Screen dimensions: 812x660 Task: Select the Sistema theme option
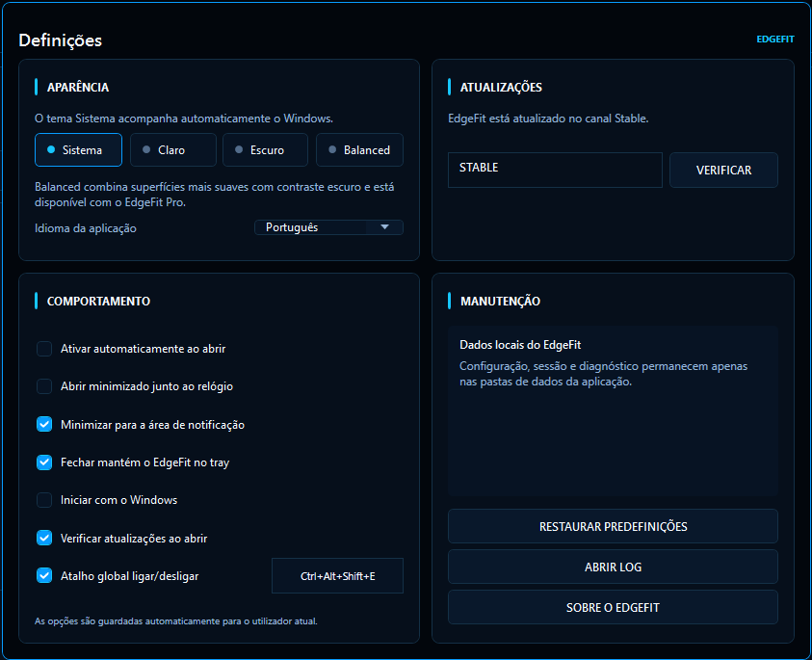[x=78, y=149]
